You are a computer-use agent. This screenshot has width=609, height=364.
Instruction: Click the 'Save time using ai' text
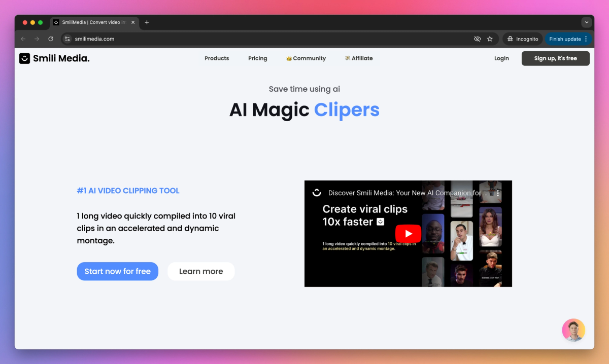click(304, 89)
